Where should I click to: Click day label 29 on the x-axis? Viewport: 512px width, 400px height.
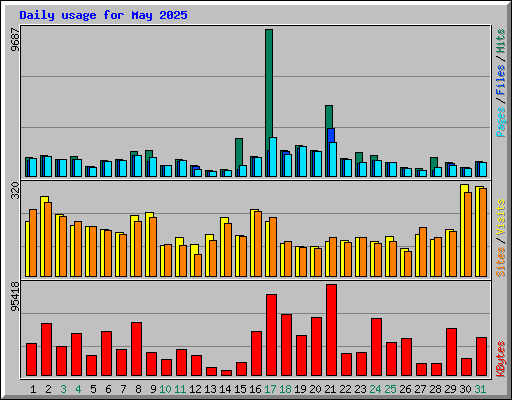[x=450, y=389]
